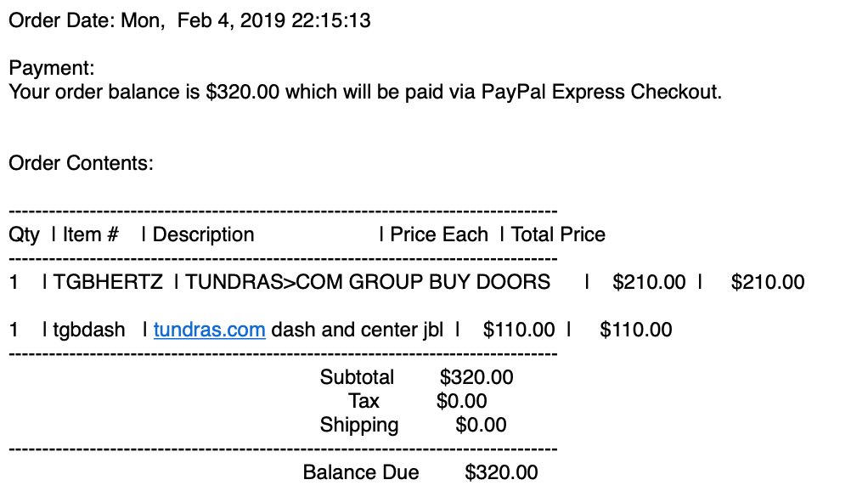
Task: Click the $320.00 order balance sentence
Action: tap(365, 92)
